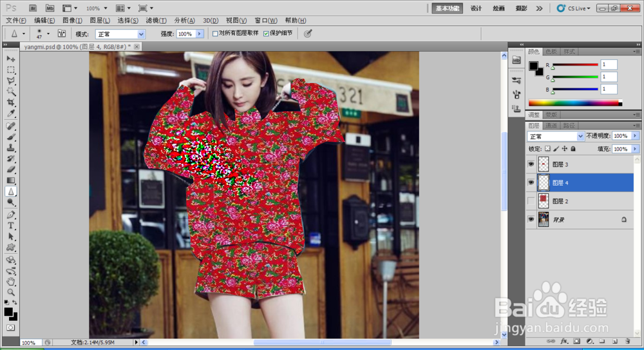644x350 pixels.
Task: Select the Custom Shape tool
Action: (x=11, y=247)
